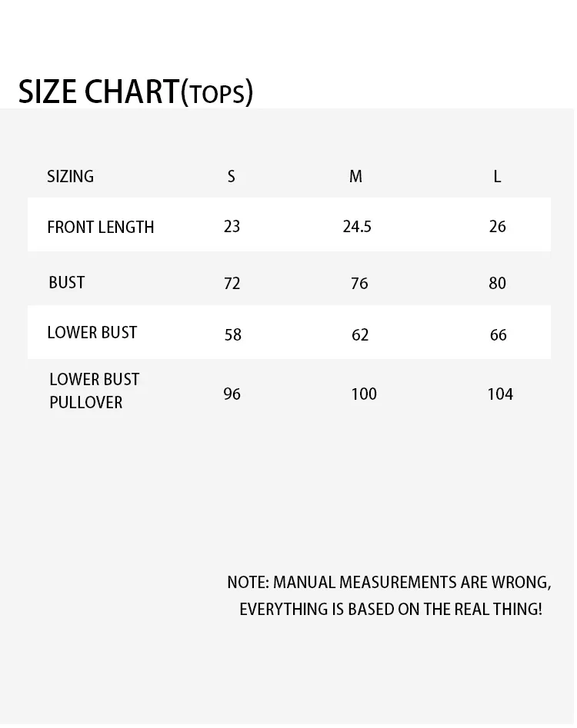Click the front length value 23
The height and width of the screenshot is (728, 577).
click(x=232, y=226)
